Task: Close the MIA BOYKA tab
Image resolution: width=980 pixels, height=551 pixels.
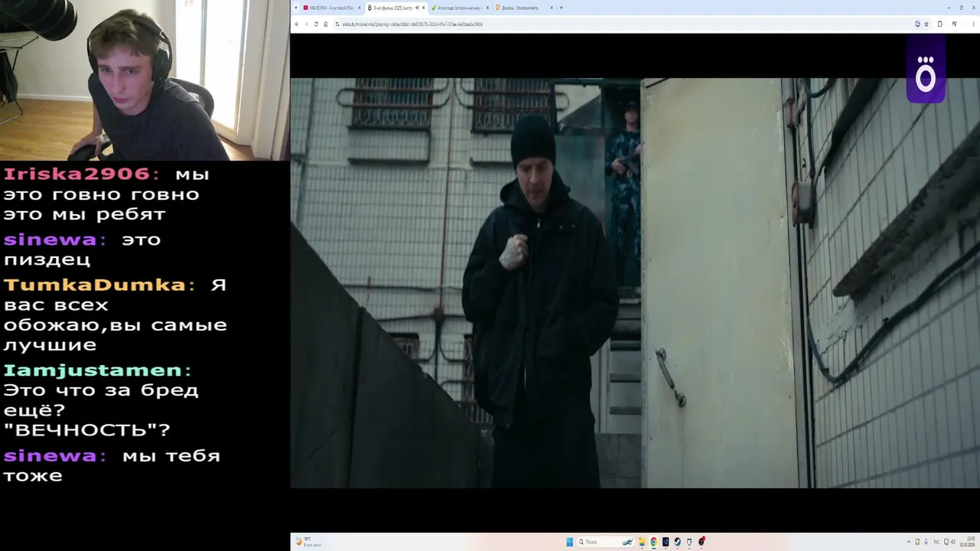Action: pos(359,8)
